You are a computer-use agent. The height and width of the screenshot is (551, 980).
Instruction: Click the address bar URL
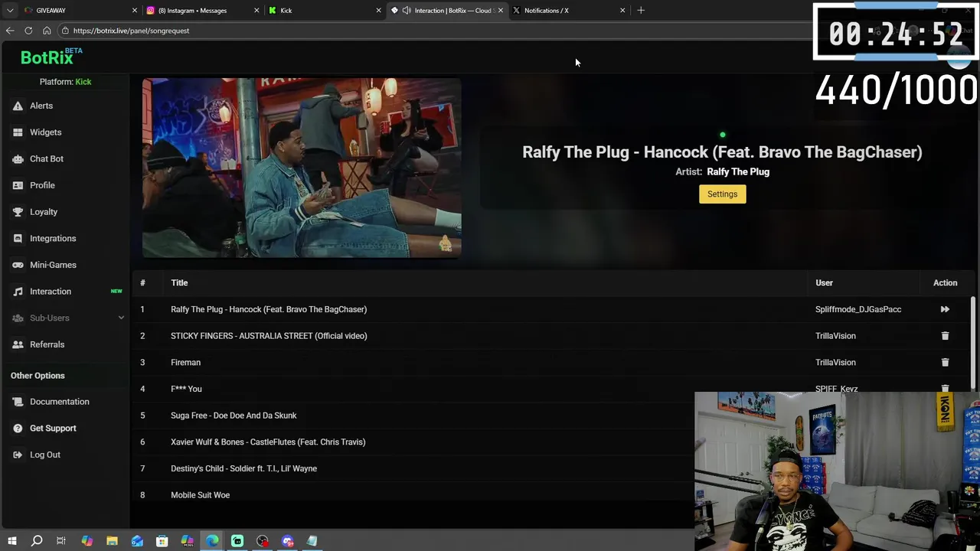click(x=131, y=31)
